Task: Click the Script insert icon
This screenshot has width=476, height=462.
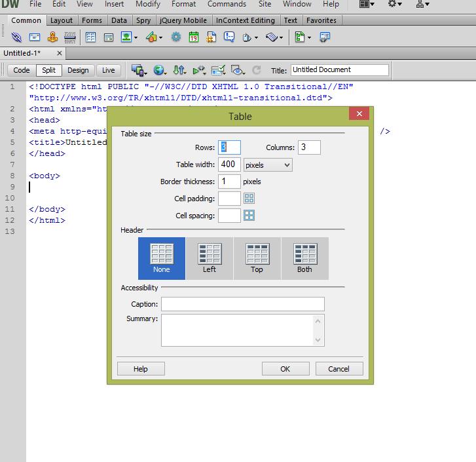Action: (272, 37)
